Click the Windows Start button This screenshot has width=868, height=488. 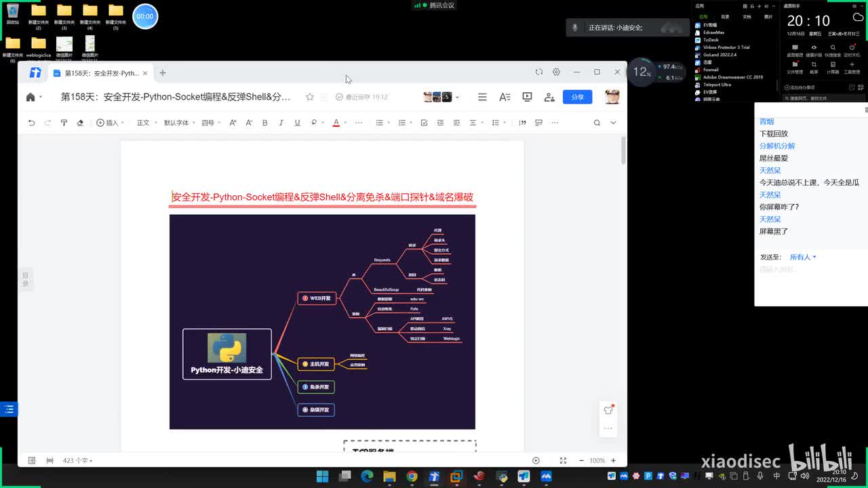click(322, 476)
